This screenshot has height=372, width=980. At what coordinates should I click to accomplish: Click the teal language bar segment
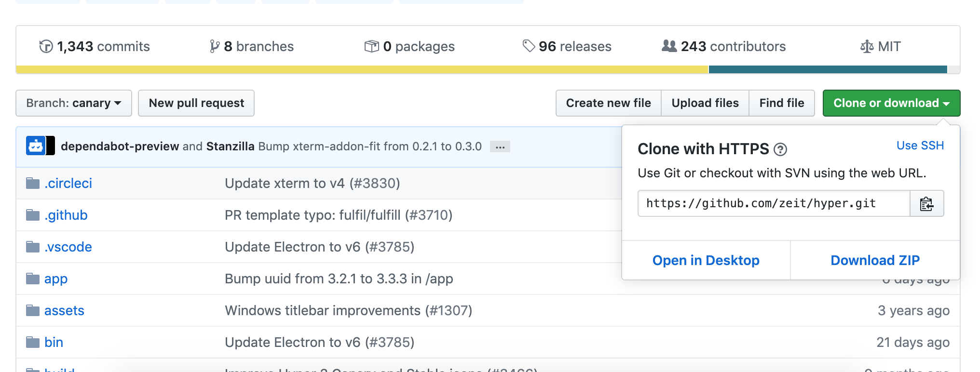click(828, 69)
